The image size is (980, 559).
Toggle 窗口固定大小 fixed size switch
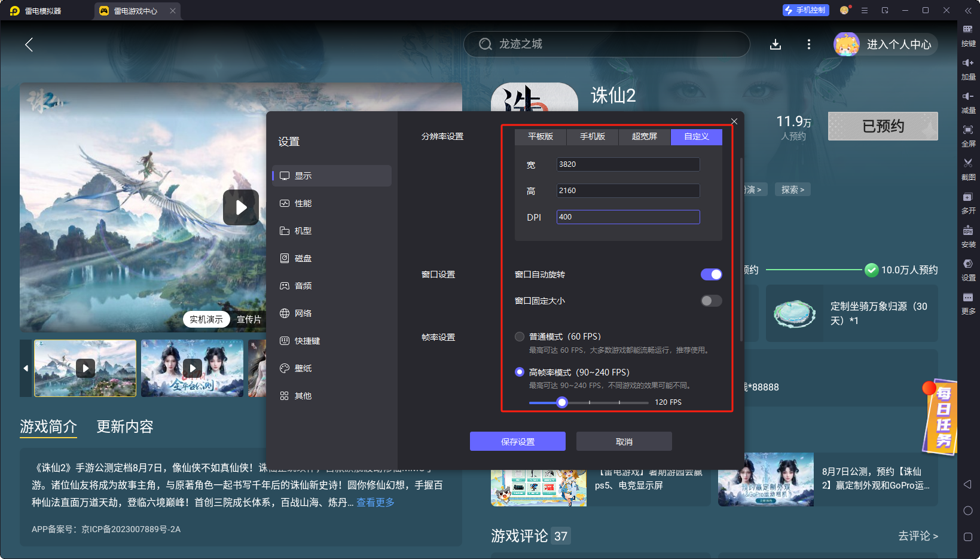(712, 301)
